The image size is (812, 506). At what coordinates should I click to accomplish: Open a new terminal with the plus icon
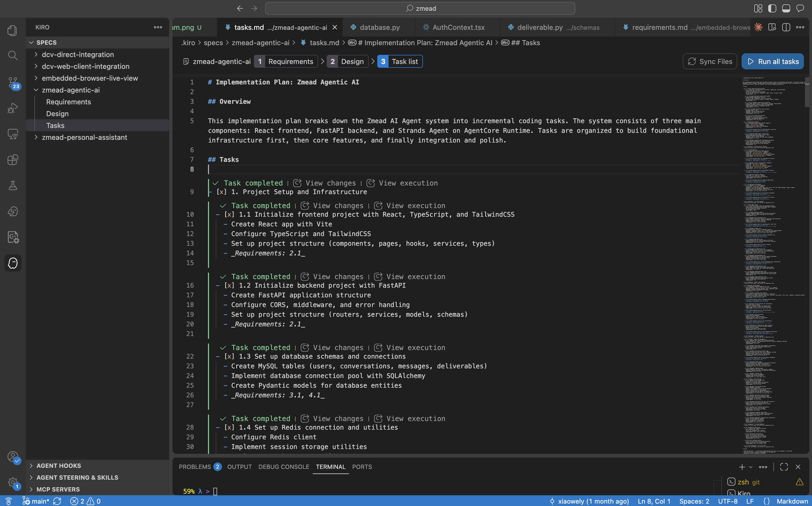(742, 466)
